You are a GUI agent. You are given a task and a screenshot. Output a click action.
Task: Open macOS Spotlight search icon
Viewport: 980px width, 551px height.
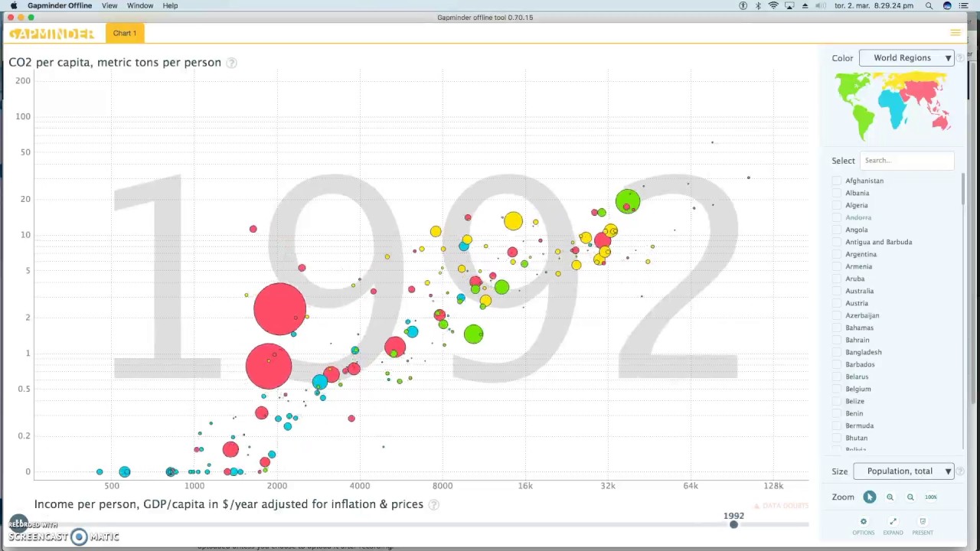pos(929,5)
